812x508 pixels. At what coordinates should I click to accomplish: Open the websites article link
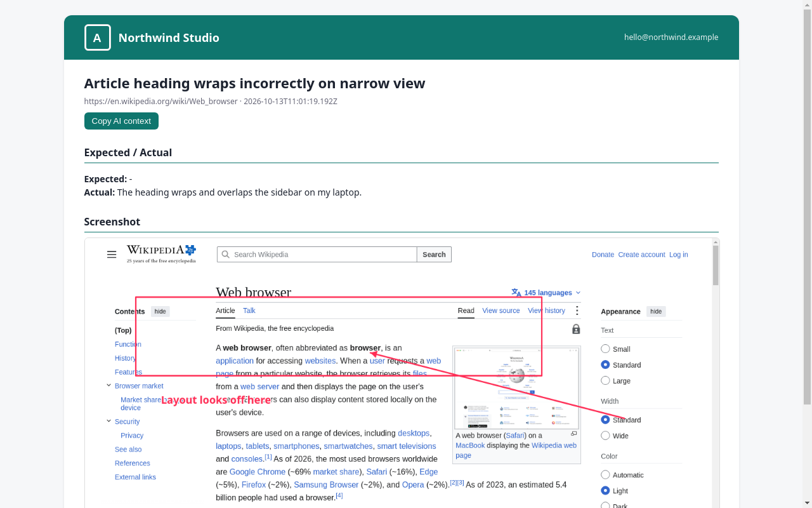coord(320,361)
